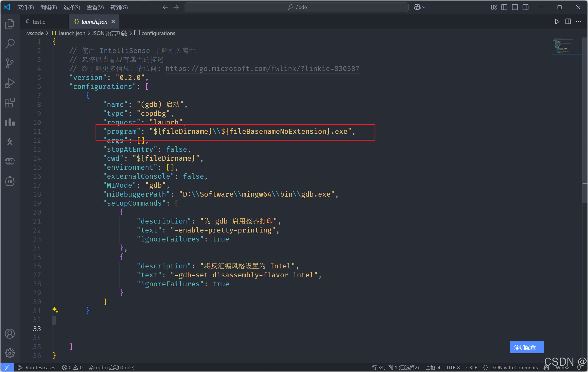This screenshot has height=372, width=588.
Task: Toggle bottom panel layout button
Action: tap(515, 7)
